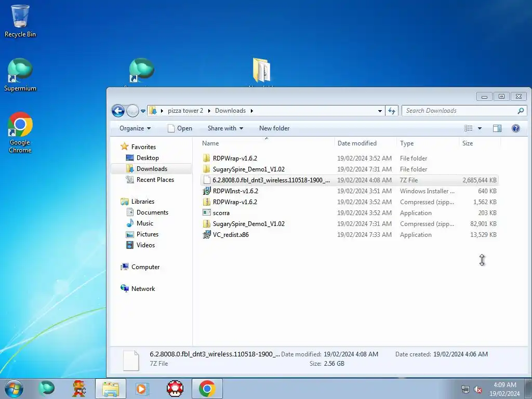Screen dimensions: 532x399
Task: Create a New folder
Action: [x=274, y=128]
